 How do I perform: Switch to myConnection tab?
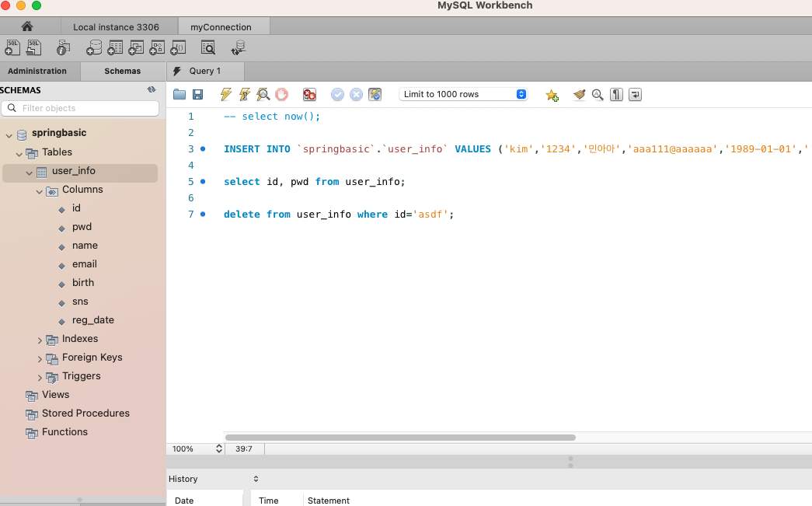(221, 27)
